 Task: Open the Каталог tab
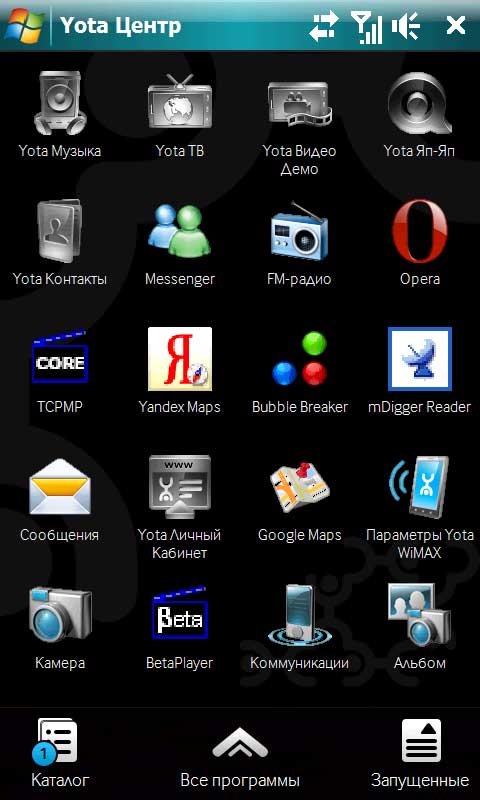click(x=60, y=753)
